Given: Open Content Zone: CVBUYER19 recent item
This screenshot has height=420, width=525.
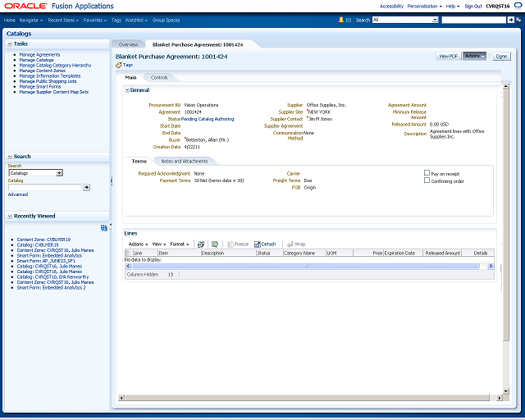Looking at the screenshot, I should pos(43,240).
